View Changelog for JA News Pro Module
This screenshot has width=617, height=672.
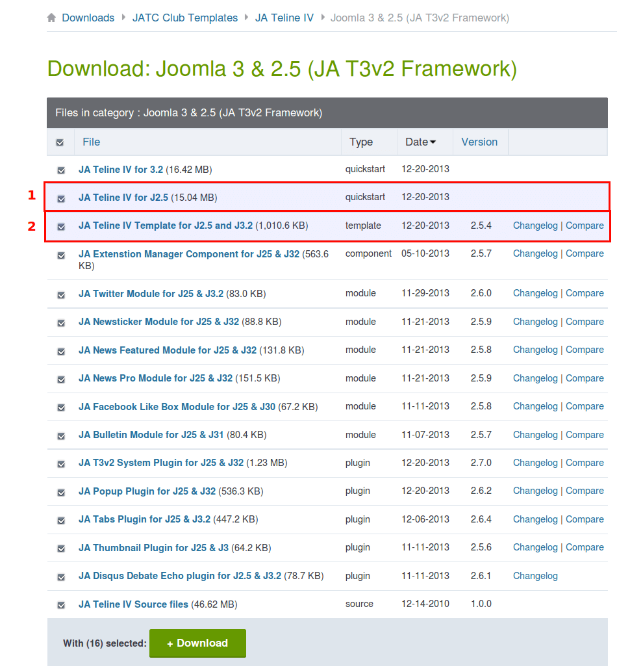point(535,378)
